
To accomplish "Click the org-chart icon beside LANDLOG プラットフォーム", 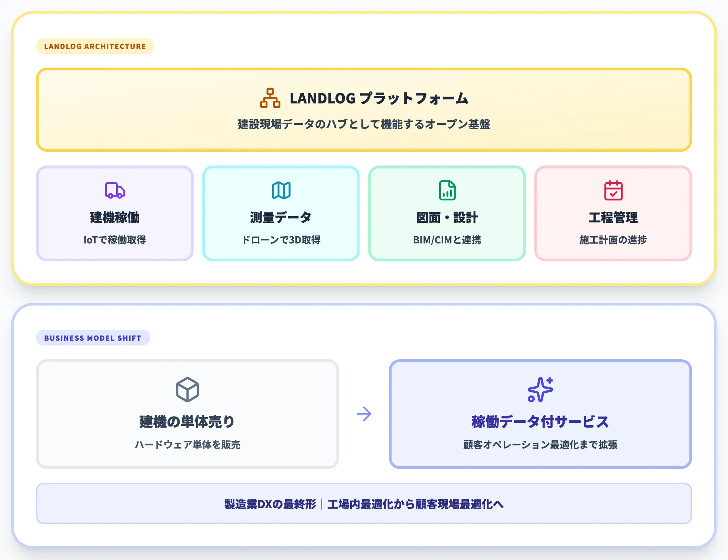I will pos(270,99).
